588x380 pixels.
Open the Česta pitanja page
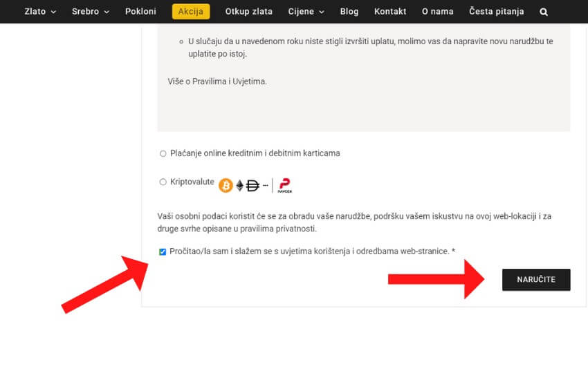(x=496, y=12)
